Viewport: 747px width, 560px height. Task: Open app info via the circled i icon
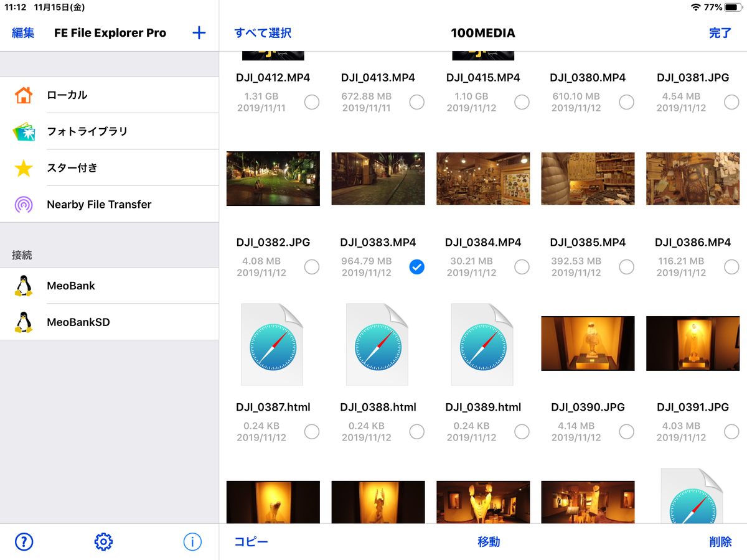[192, 542]
